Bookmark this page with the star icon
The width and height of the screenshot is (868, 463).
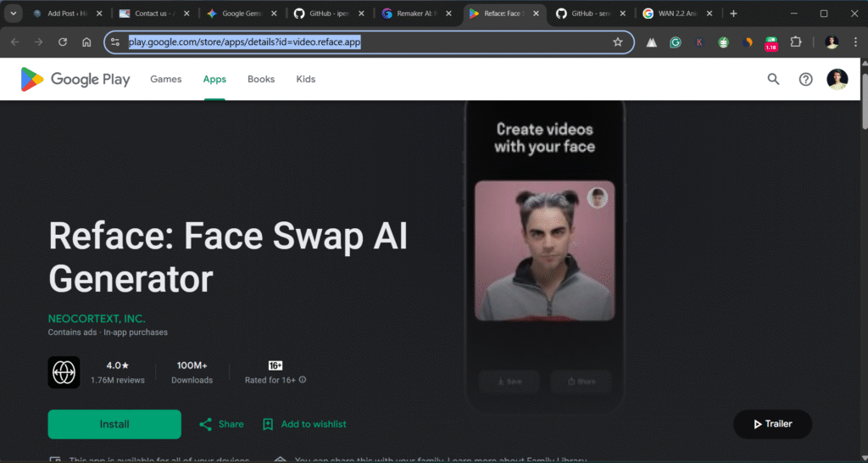618,42
